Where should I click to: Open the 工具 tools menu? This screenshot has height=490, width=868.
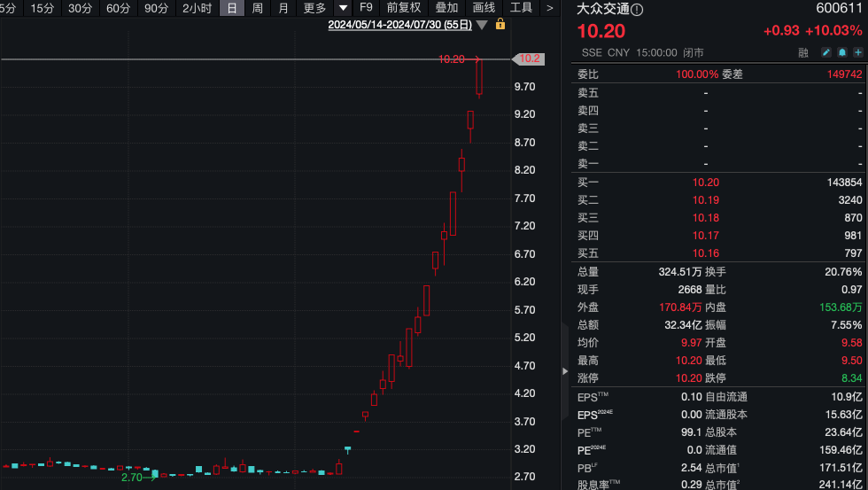point(521,8)
